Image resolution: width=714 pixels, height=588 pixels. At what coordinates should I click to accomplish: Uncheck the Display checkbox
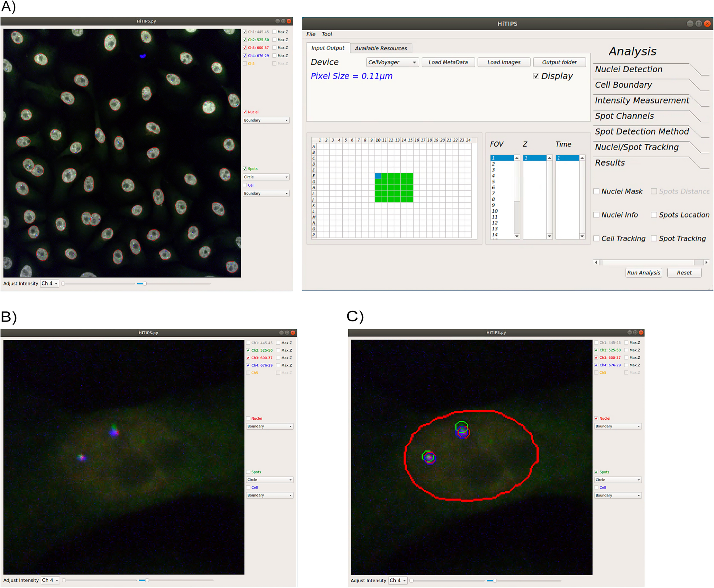click(x=536, y=76)
